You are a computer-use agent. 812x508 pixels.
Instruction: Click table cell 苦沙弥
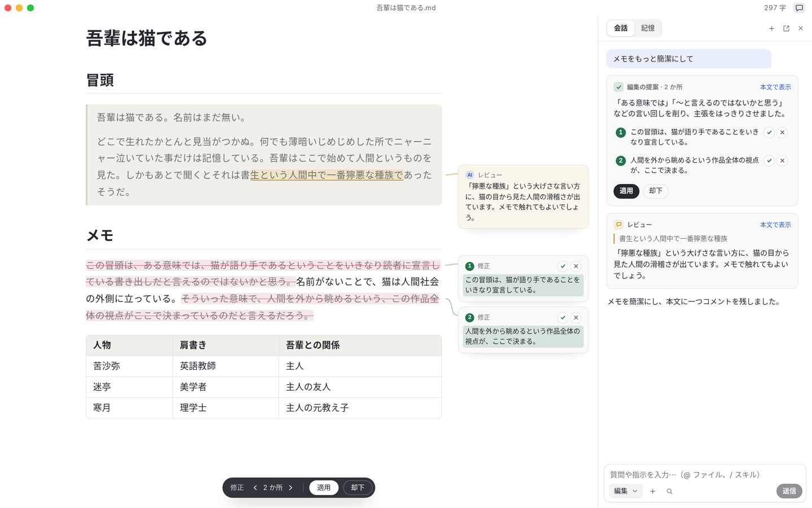[129, 366]
